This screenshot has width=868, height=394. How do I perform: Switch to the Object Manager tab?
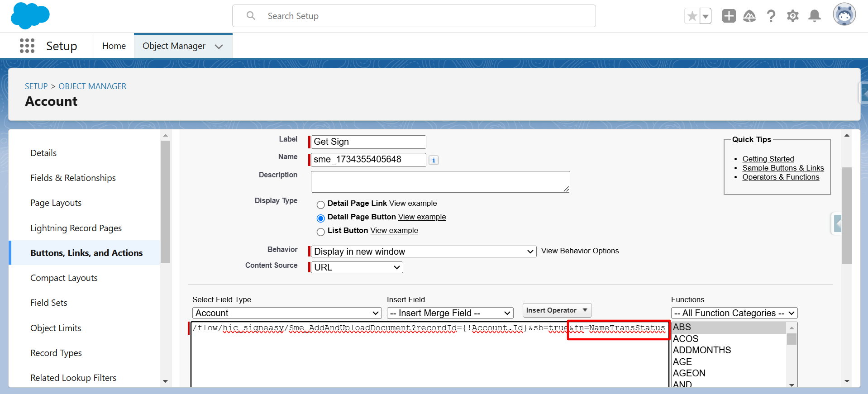tap(174, 46)
